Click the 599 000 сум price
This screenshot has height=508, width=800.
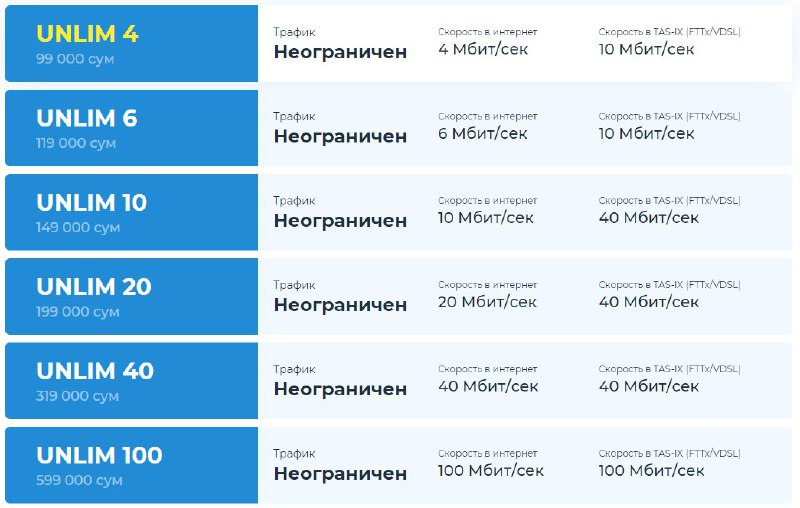point(79,480)
